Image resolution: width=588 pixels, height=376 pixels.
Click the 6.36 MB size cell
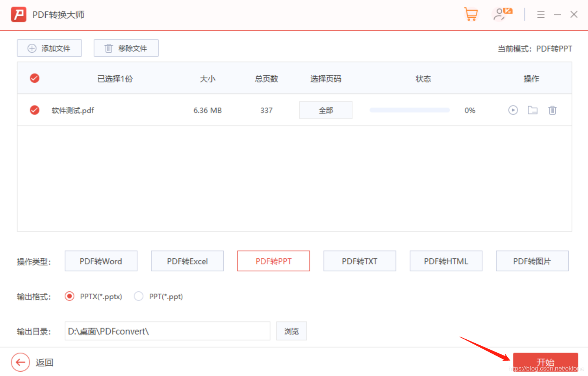pos(208,111)
